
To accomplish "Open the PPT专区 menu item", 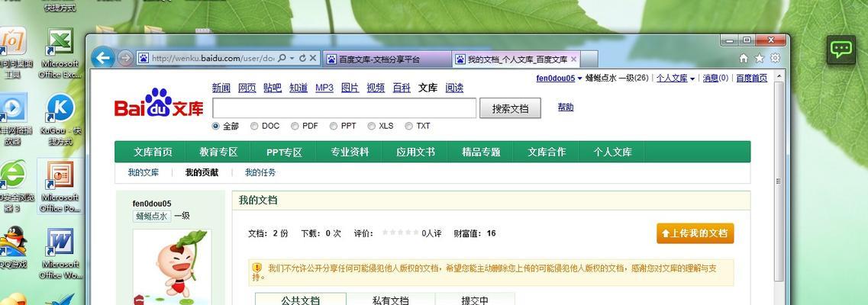I will [x=284, y=152].
